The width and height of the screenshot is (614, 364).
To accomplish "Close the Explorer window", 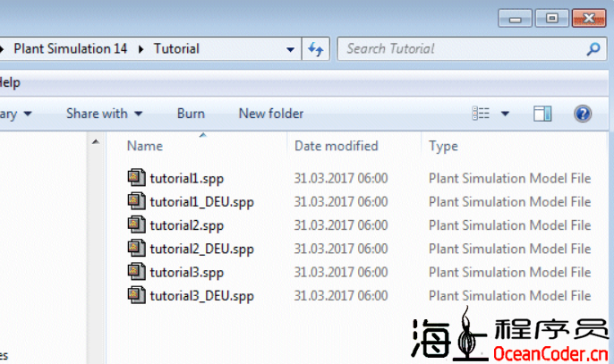I will click(x=589, y=18).
